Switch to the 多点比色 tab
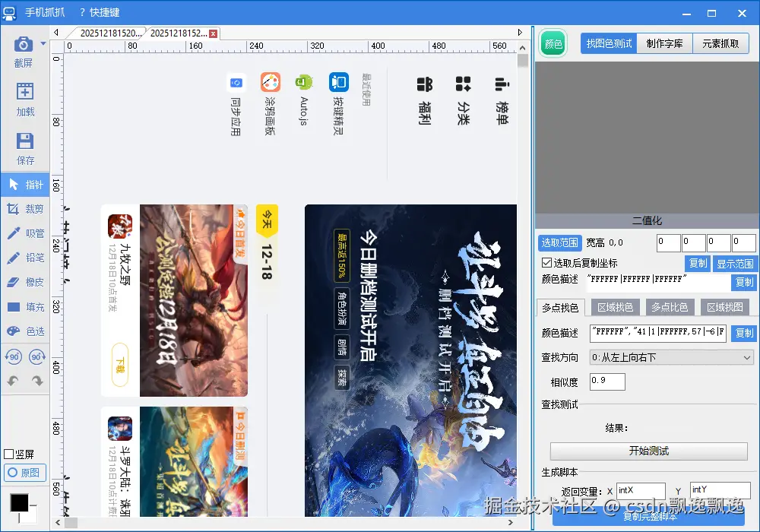This screenshot has height=532, width=760. pos(670,307)
